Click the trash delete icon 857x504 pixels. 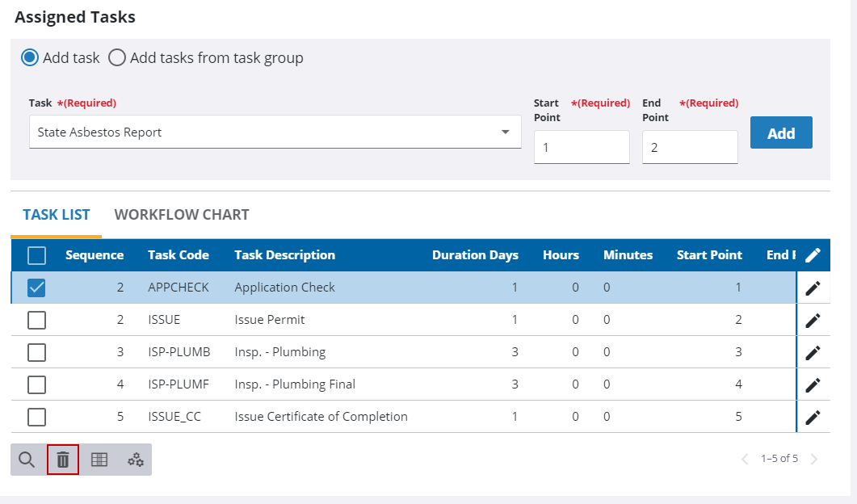pyautogui.click(x=63, y=460)
